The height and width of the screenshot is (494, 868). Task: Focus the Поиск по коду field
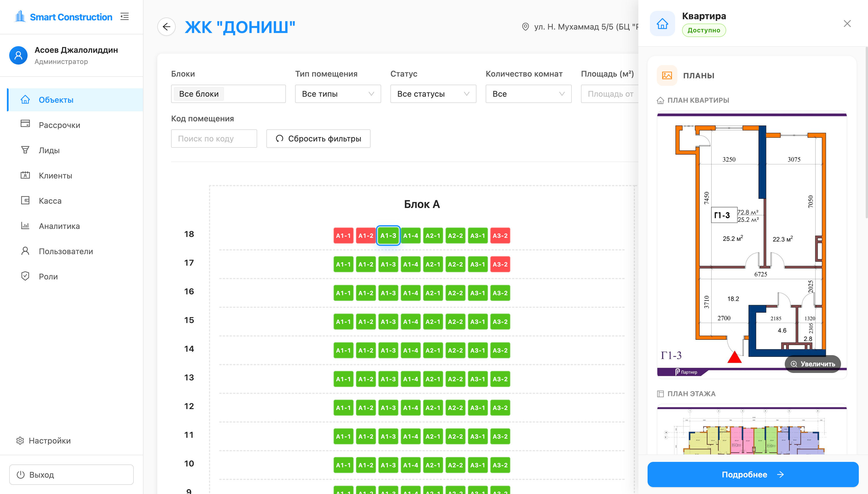pos(214,139)
